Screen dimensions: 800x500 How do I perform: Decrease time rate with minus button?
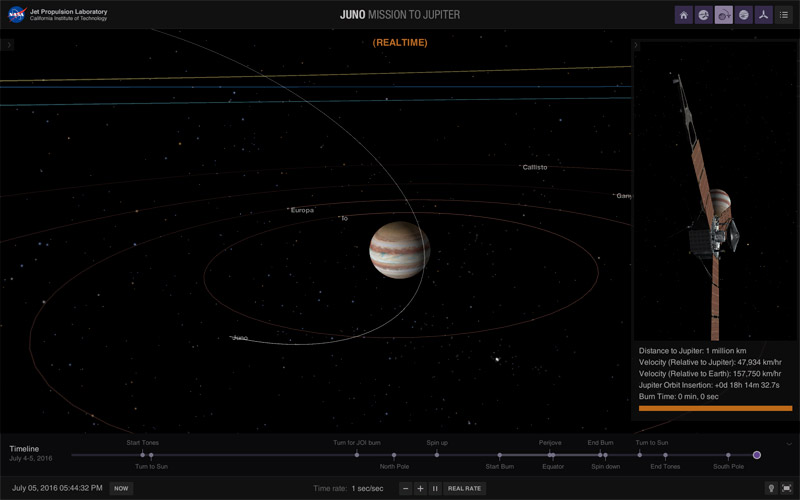tap(406, 488)
